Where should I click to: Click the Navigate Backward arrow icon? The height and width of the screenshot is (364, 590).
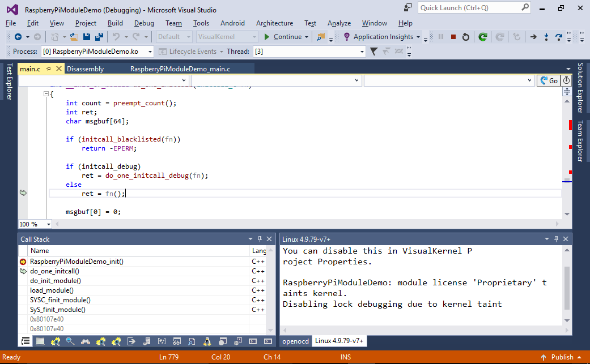coord(18,37)
